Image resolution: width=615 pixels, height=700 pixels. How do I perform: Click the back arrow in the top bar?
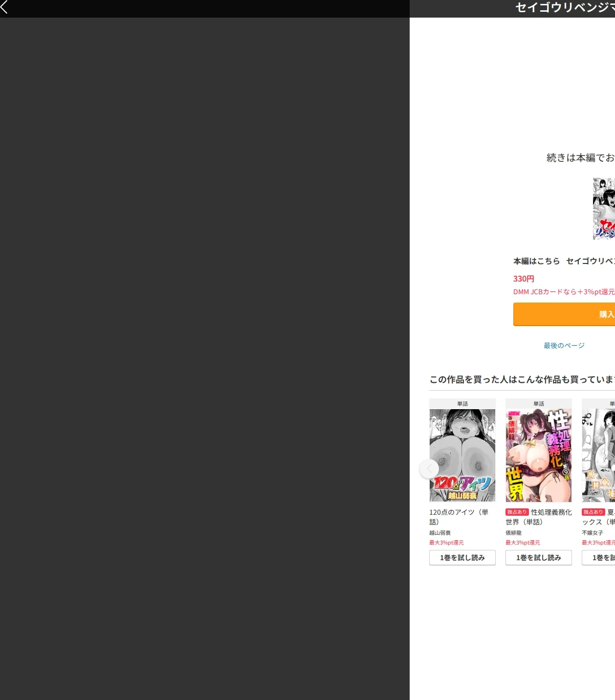[x=4, y=7]
